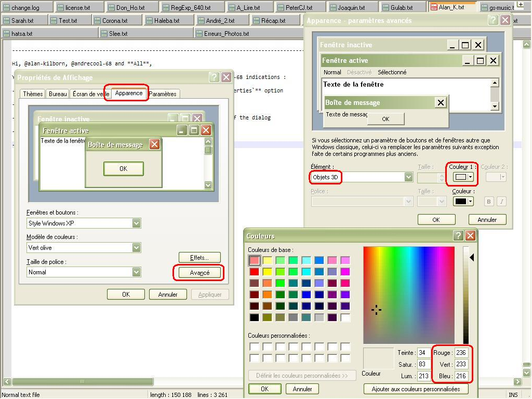Click the help question icon in Couleurs dialog
This screenshot has width=532, height=399.
(458, 235)
